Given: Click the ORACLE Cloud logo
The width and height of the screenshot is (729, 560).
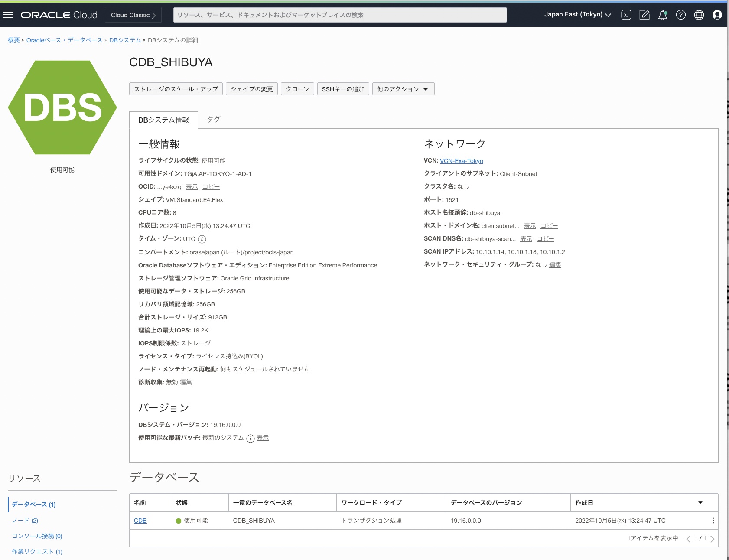Looking at the screenshot, I should [x=59, y=15].
